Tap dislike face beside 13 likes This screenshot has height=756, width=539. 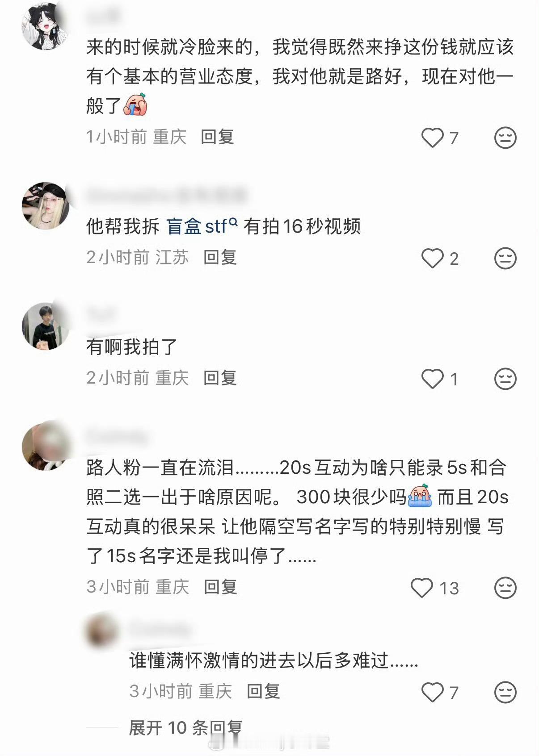(x=505, y=588)
